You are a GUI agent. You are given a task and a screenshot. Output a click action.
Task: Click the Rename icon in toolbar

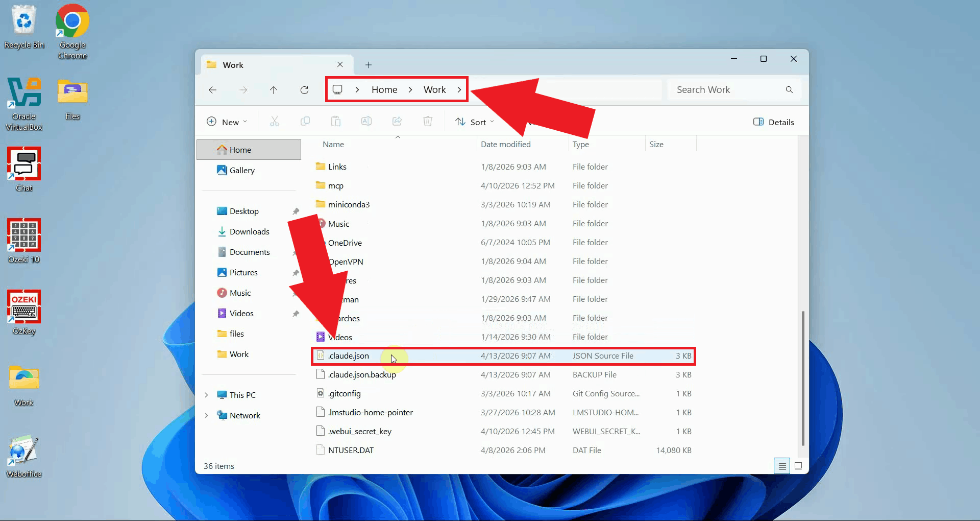366,122
